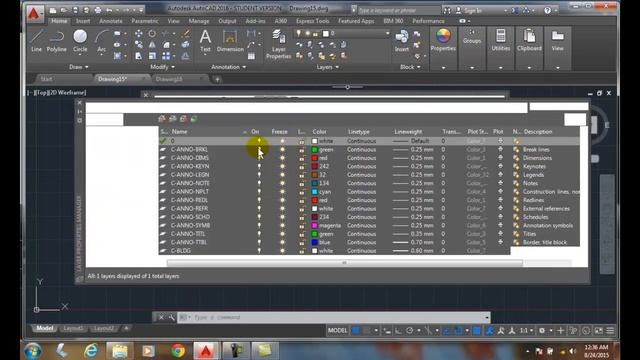Add a new drawing tab with plus
640x360 pixels.
(218, 79)
